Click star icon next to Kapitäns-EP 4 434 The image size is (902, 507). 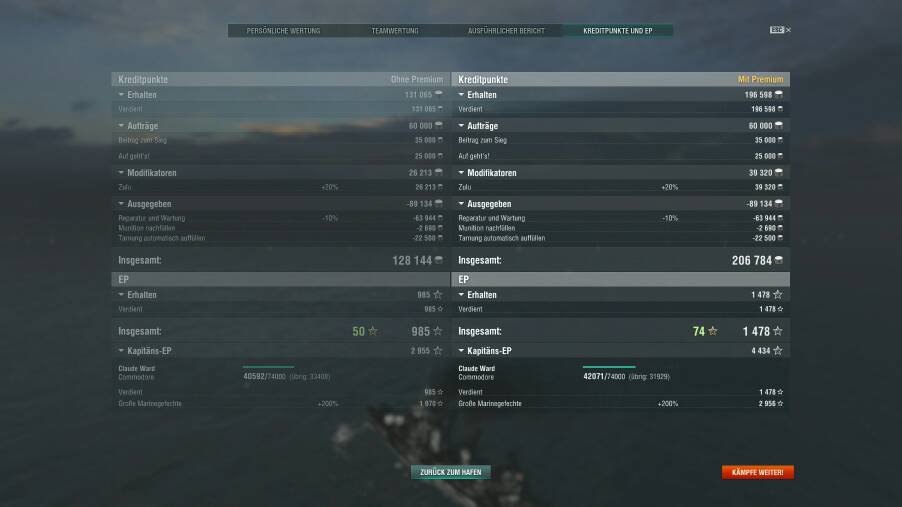click(x=778, y=350)
